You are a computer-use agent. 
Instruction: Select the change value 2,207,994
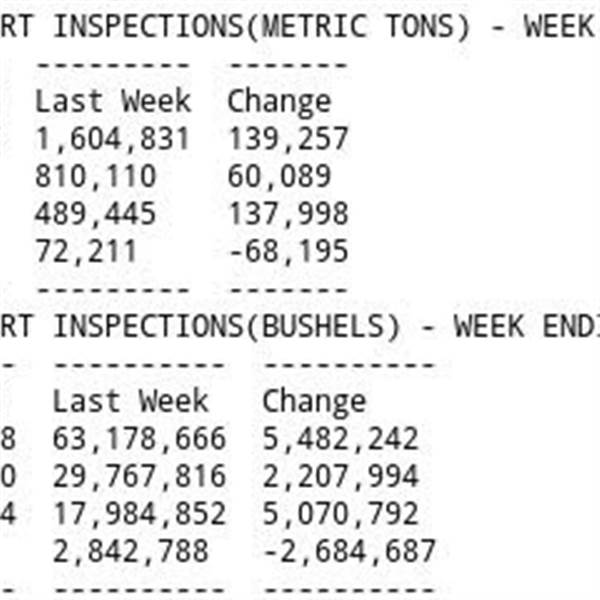[x=340, y=476]
